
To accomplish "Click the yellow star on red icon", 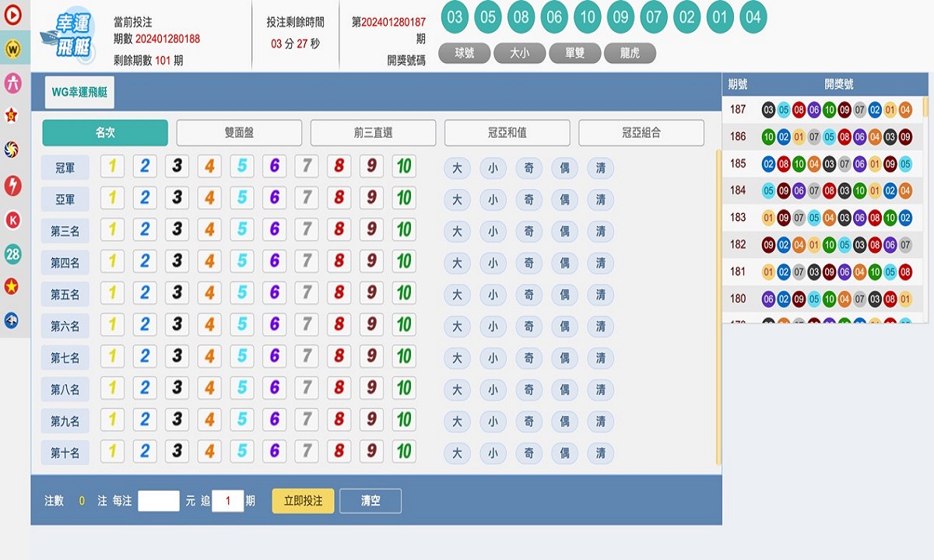I will point(12,287).
